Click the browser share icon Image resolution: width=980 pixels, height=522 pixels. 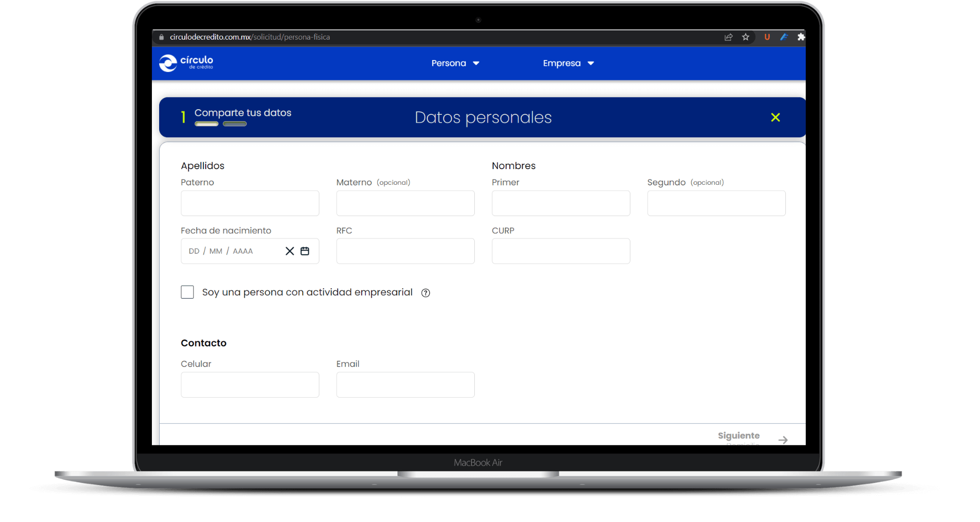tap(728, 37)
